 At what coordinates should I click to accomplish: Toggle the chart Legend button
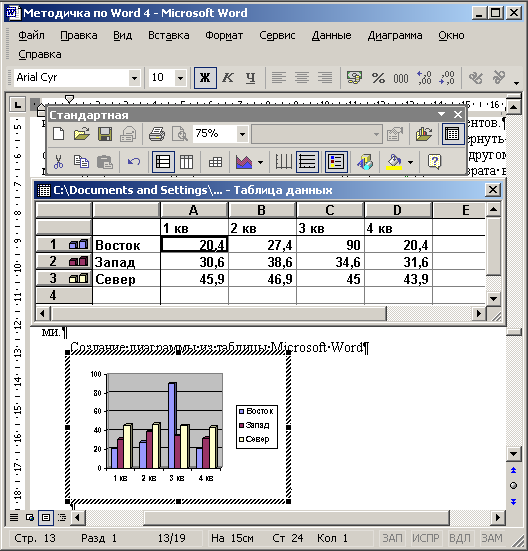[336, 162]
